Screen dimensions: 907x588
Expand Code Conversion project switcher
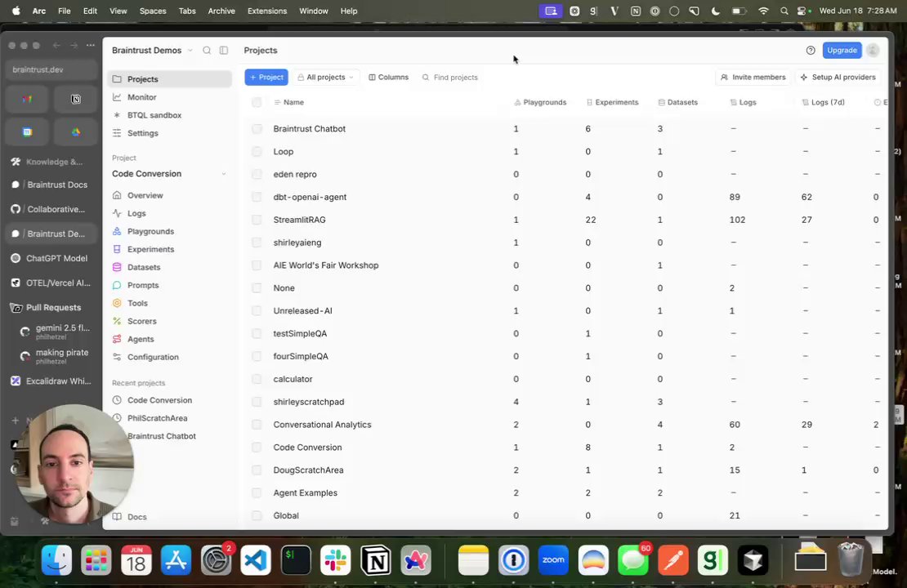tap(169, 173)
